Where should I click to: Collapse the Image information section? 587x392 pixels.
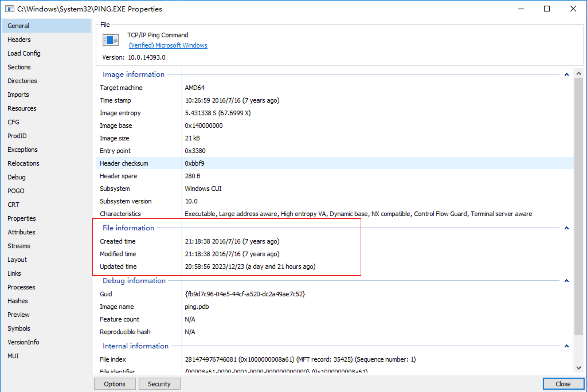[566, 75]
